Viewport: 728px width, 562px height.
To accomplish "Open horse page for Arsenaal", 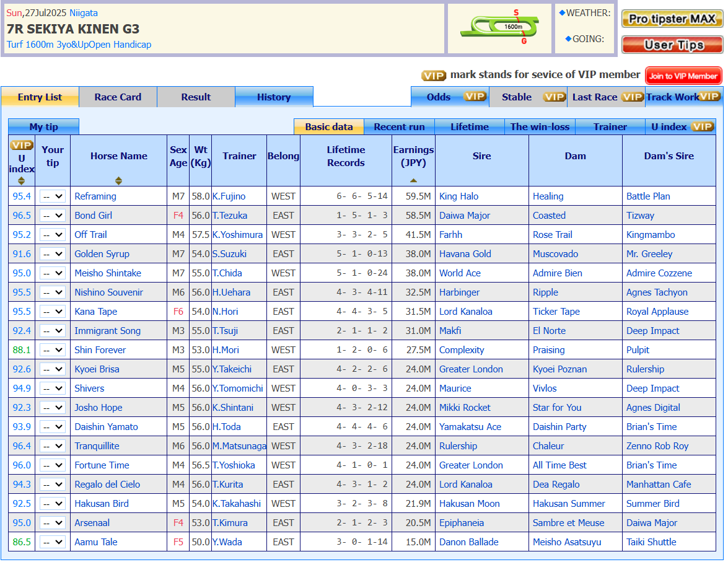I will (x=92, y=523).
